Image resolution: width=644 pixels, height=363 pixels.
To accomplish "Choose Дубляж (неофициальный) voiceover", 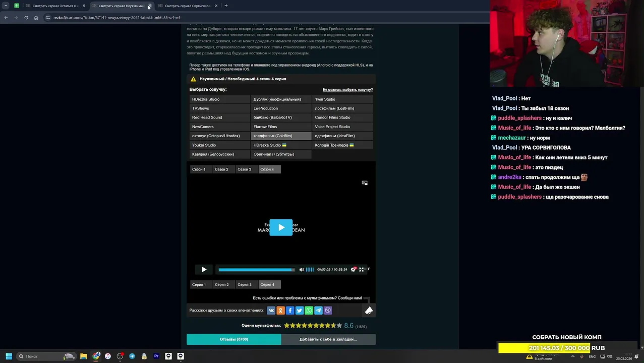I will [281, 99].
